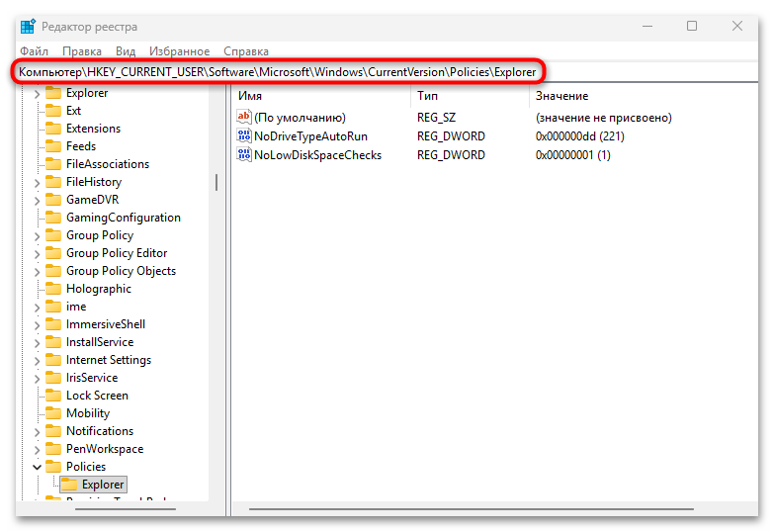Select the FileAssociations folder icon
The width and height of the screenshot is (774, 532).
[53, 164]
